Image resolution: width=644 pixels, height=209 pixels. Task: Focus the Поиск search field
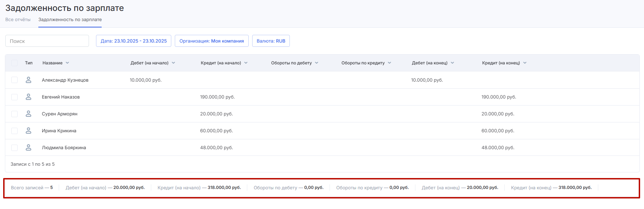tap(47, 41)
